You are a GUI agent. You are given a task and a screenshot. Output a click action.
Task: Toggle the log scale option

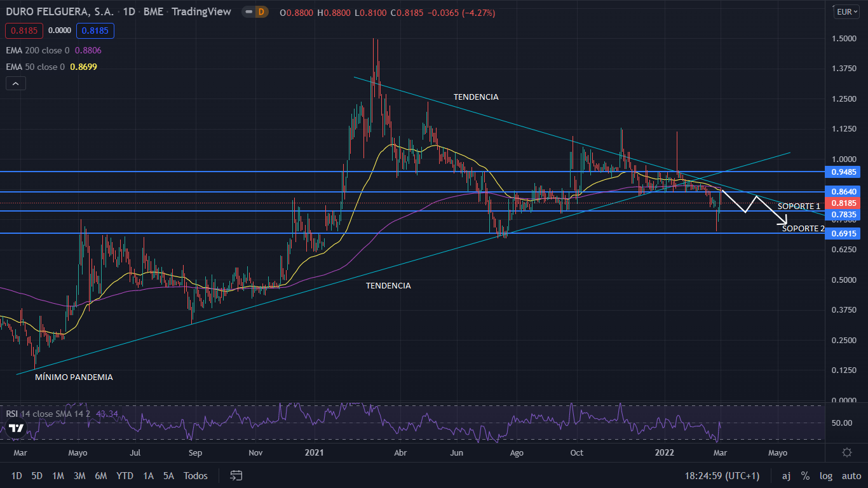pos(825,475)
